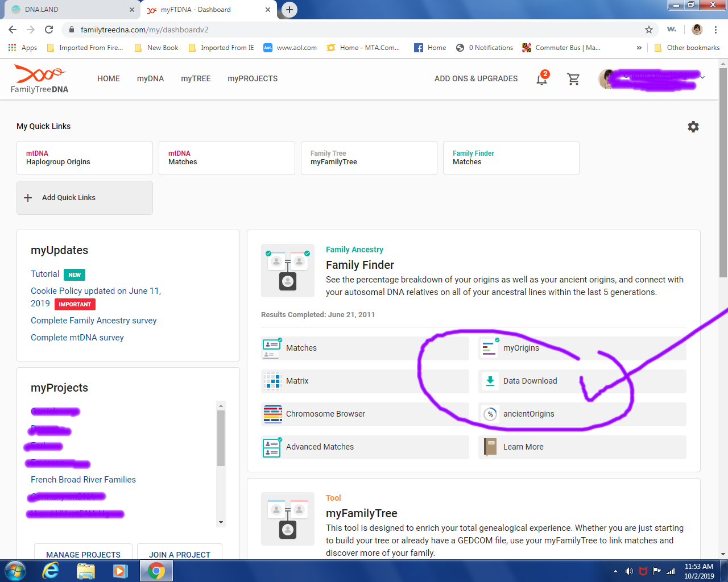Open the notifications bell icon
Viewport: 728px width, 582px height.
click(542, 79)
